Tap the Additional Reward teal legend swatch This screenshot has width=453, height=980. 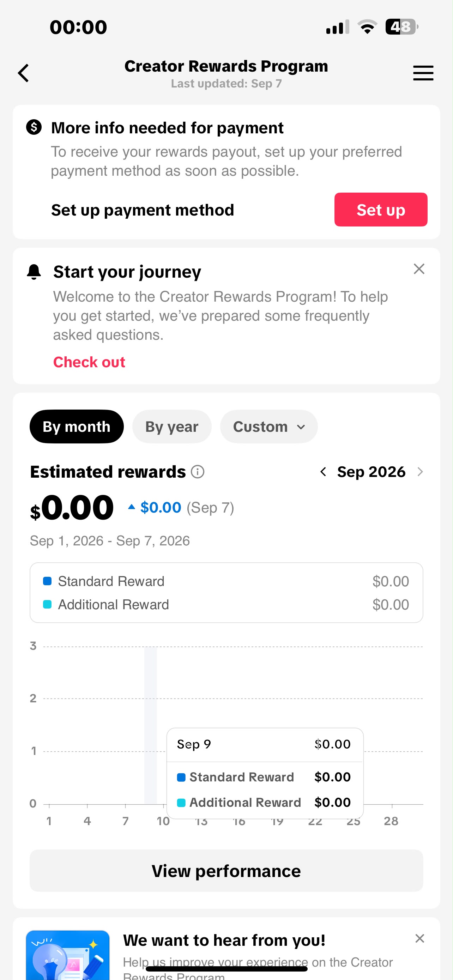tap(47, 605)
